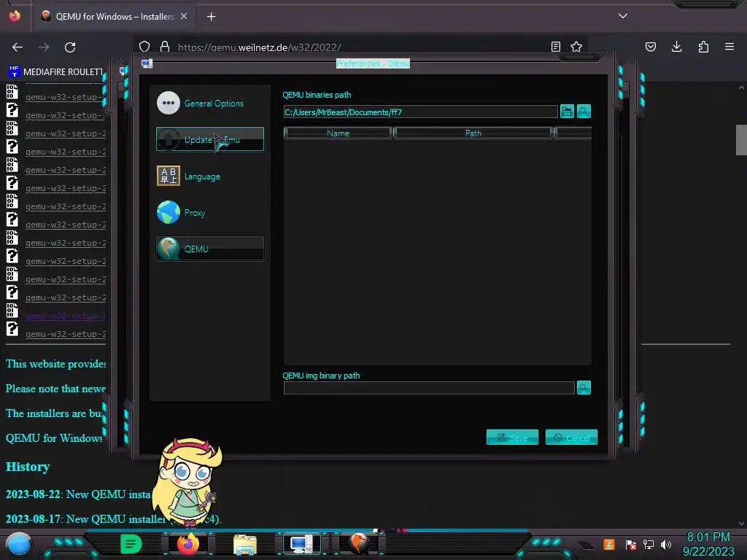The width and height of the screenshot is (747, 560).
Task: Open Firefox extensions menu
Action: (703, 47)
